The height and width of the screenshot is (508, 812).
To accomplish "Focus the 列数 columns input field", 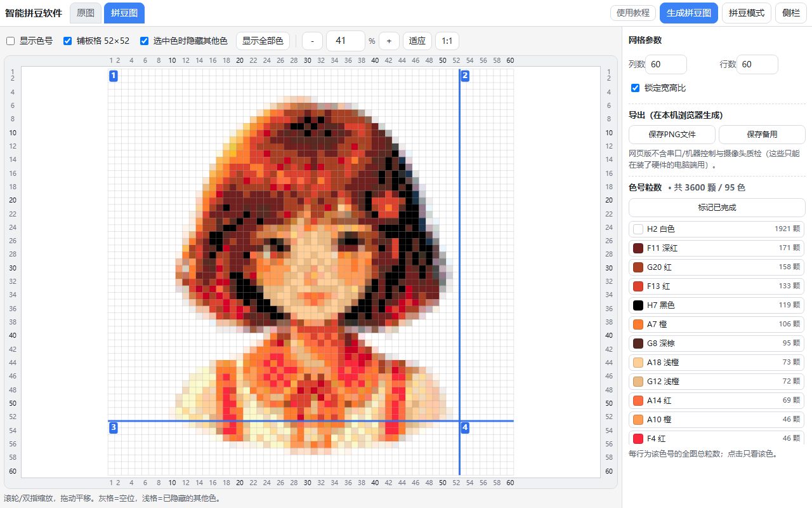I will pos(666,64).
